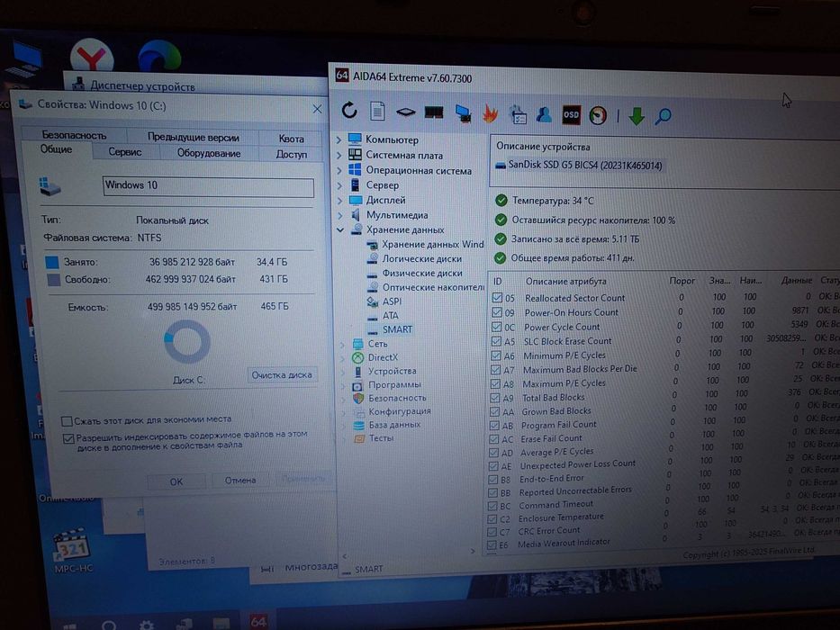
Task: Click the monitor diagnostics toolbar icon
Action: pyautogui.click(x=463, y=113)
